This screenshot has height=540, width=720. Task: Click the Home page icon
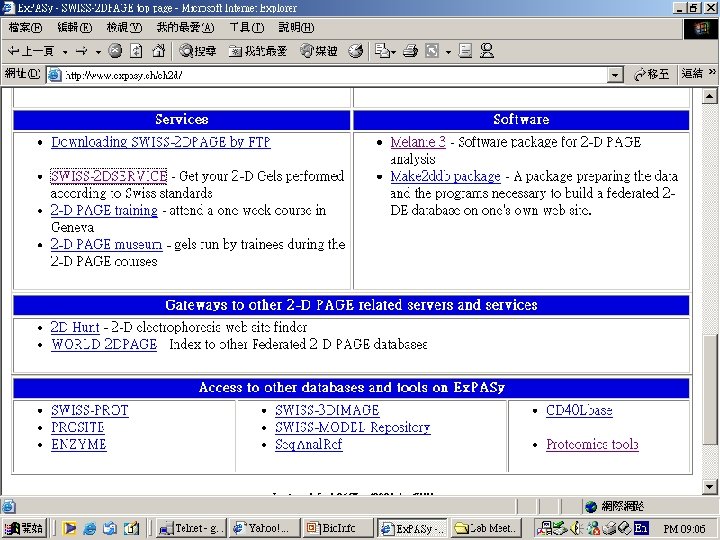point(158,51)
